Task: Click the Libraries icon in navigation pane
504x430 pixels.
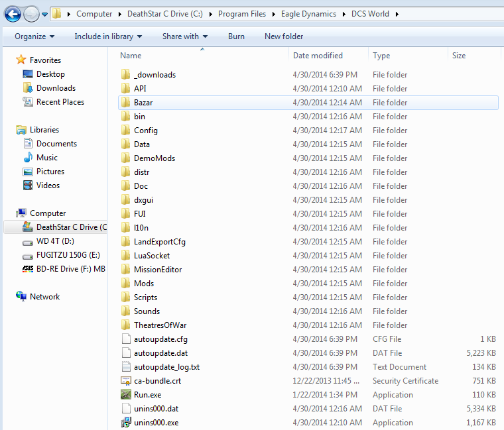Action: [21, 130]
